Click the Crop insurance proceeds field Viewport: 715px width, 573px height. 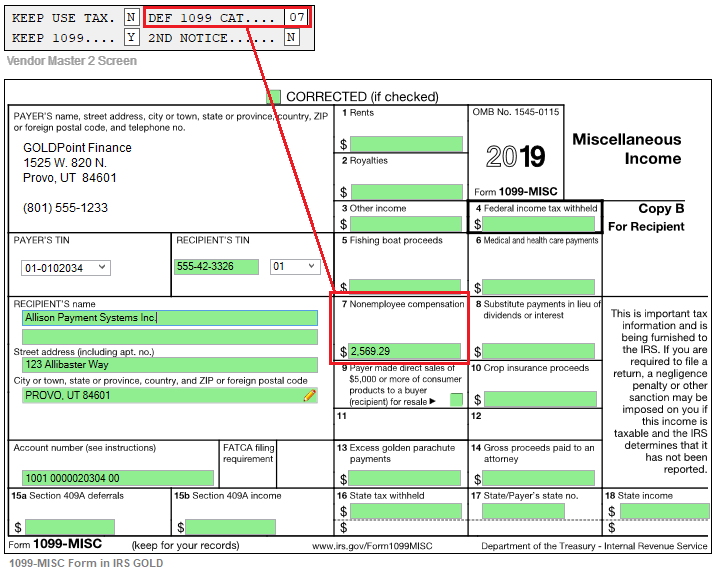(x=539, y=399)
